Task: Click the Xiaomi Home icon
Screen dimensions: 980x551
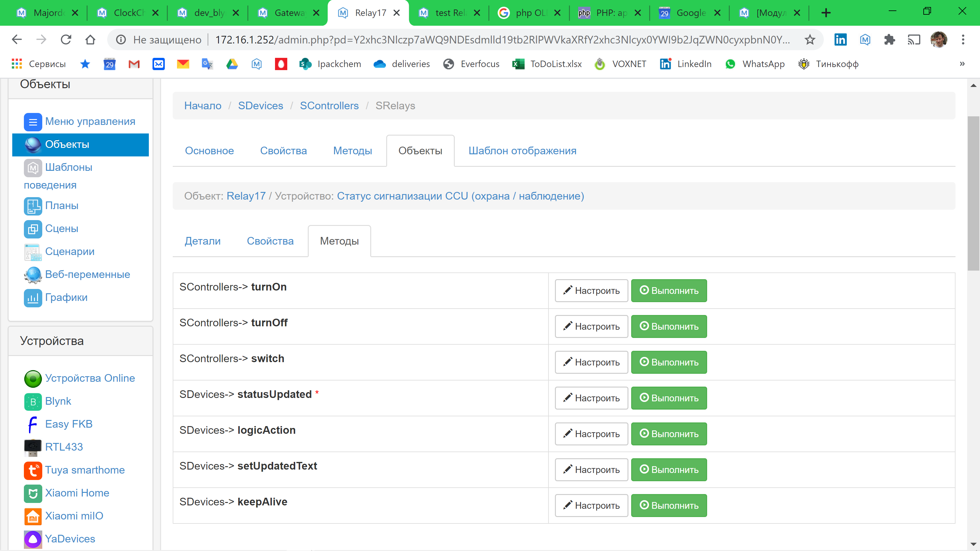Action: pos(33,493)
